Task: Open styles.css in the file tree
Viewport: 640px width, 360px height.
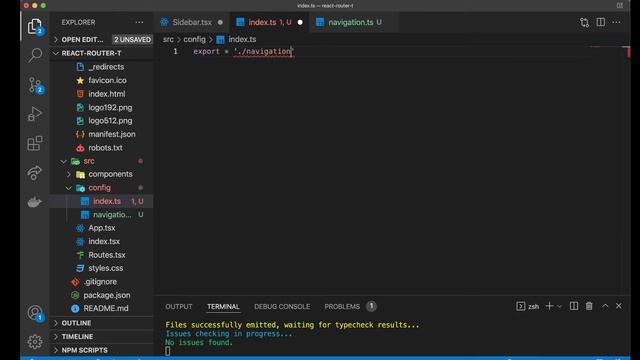Action: tap(106, 268)
